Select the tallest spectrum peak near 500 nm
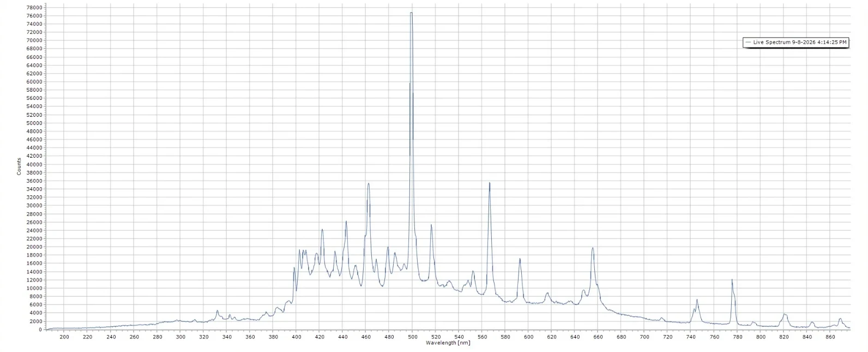The image size is (868, 352). point(412,13)
